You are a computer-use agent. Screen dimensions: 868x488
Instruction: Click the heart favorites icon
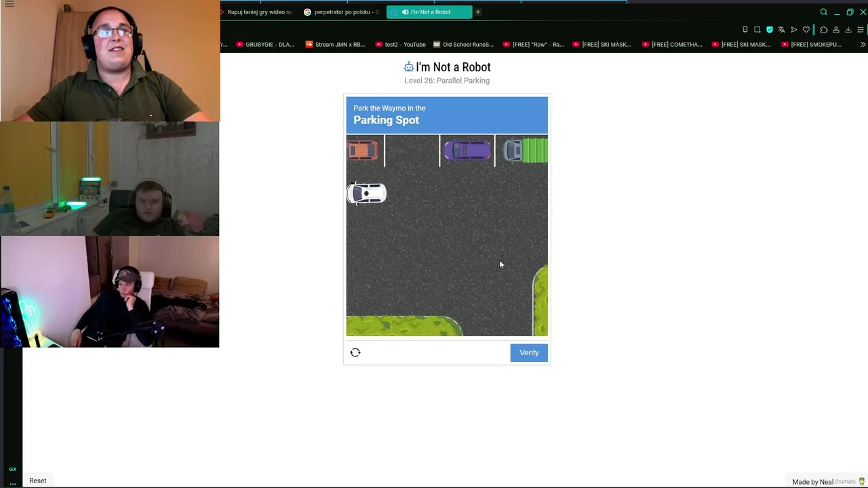tap(806, 30)
